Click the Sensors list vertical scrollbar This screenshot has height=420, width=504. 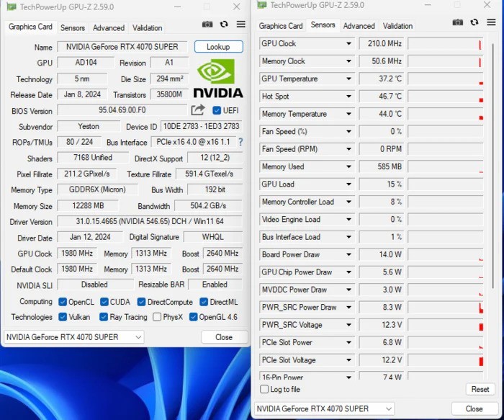click(492, 166)
